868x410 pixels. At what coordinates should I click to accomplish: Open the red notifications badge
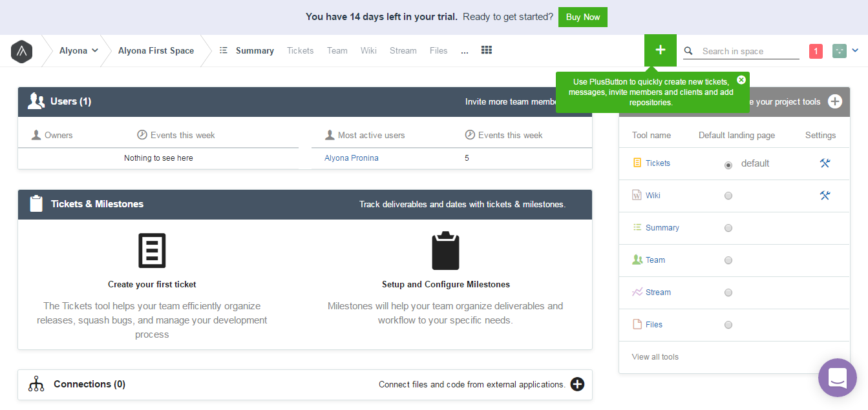pyautogui.click(x=816, y=51)
